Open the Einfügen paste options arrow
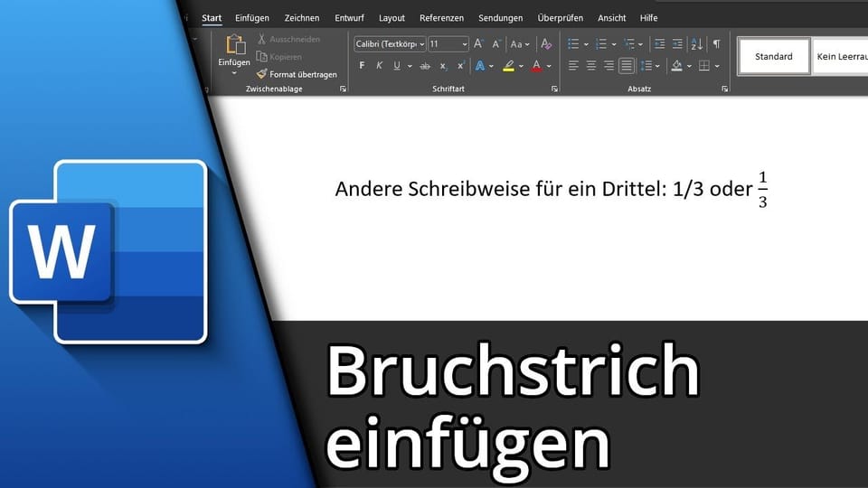Viewport: 868px width, 488px height. point(234,73)
